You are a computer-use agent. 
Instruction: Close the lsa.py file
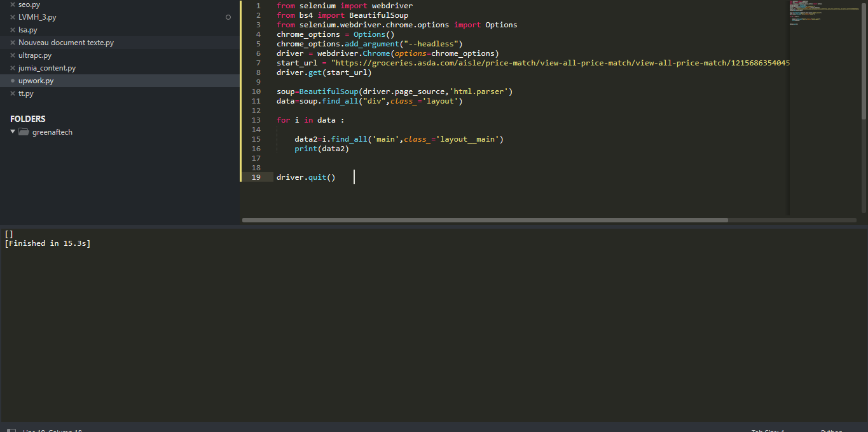(13, 30)
